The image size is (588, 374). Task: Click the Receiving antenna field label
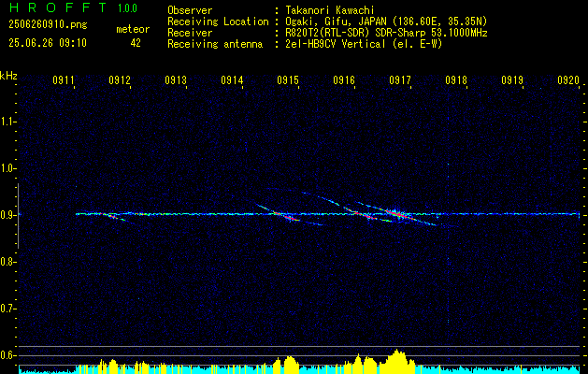[215, 44]
